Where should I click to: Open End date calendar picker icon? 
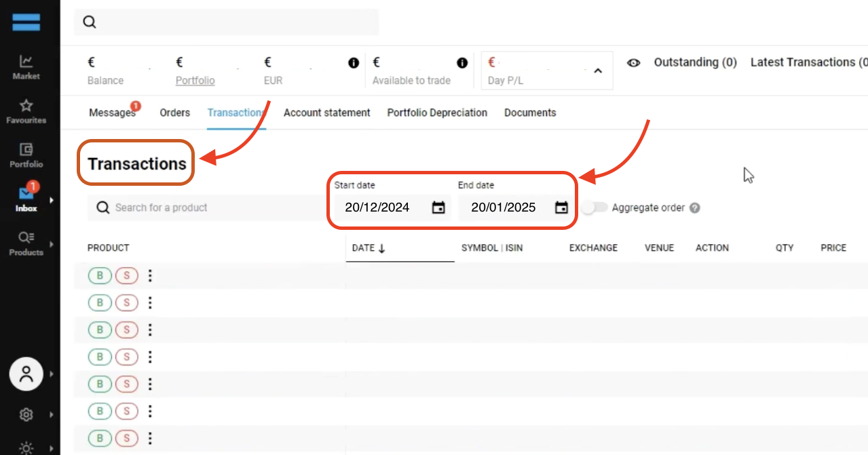[561, 207]
